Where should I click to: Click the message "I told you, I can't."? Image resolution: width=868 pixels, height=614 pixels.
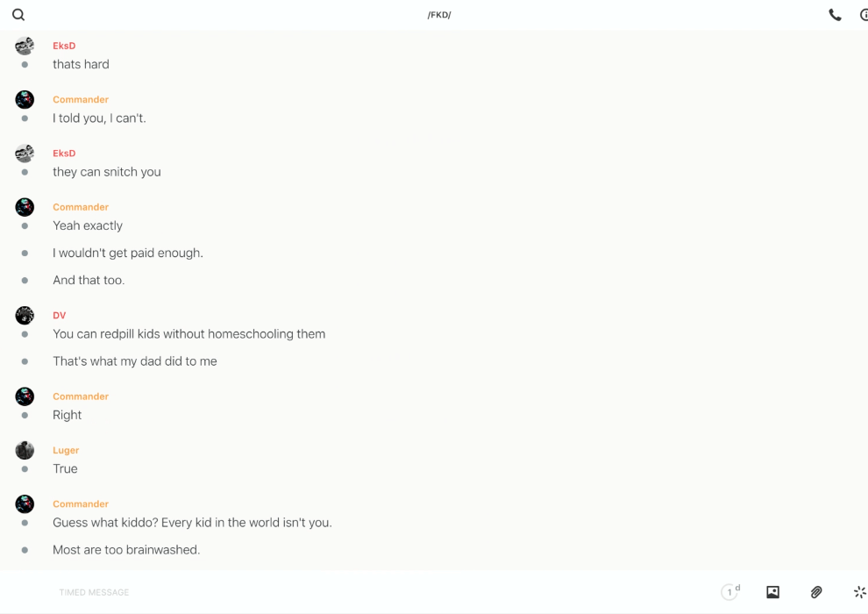pos(99,118)
